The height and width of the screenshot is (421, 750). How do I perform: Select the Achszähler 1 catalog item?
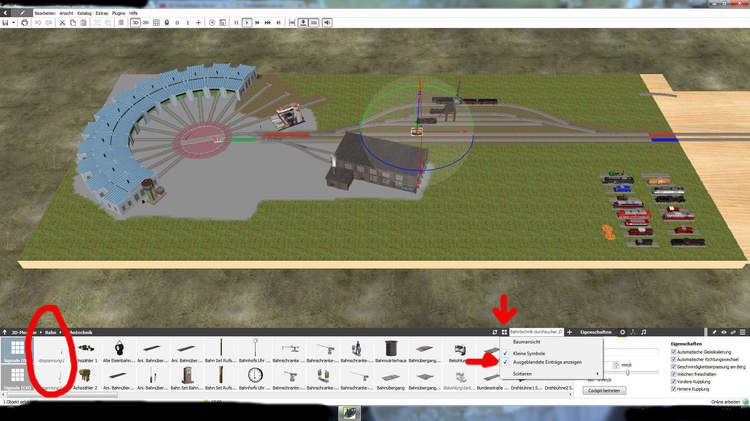(x=86, y=351)
